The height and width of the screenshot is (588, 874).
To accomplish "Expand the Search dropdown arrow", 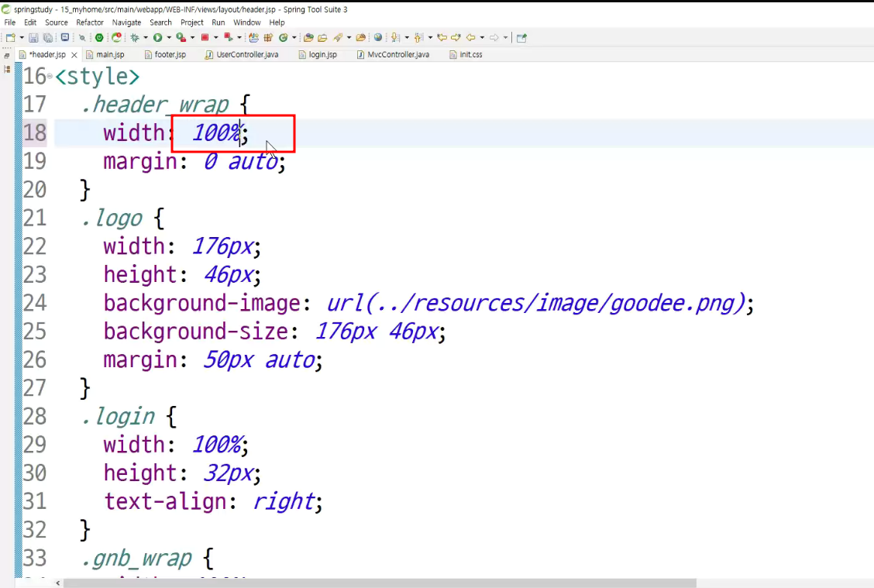I will (x=349, y=38).
